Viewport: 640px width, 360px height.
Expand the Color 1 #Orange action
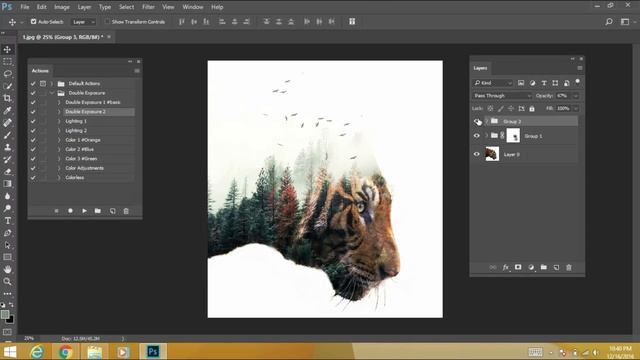coord(59,140)
